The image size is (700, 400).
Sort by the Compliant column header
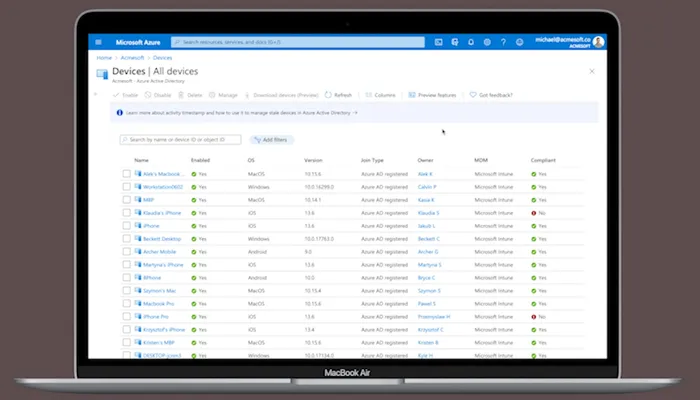click(543, 160)
